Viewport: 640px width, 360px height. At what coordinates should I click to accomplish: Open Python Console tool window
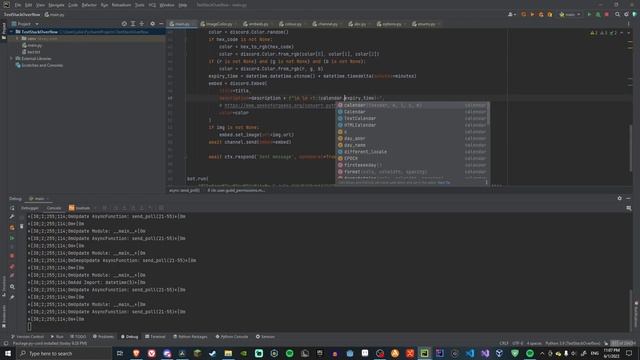click(x=232, y=337)
